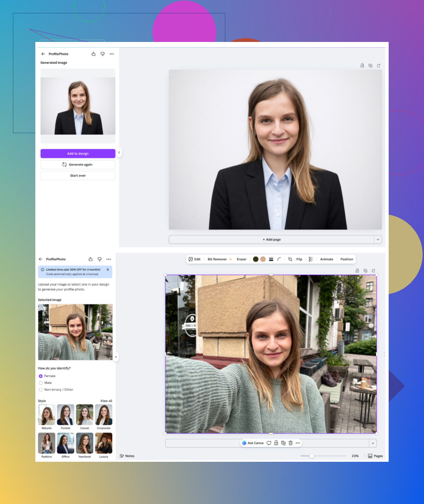The width and height of the screenshot is (424, 504).
Task: Open the border style lines icon
Action: click(x=271, y=259)
